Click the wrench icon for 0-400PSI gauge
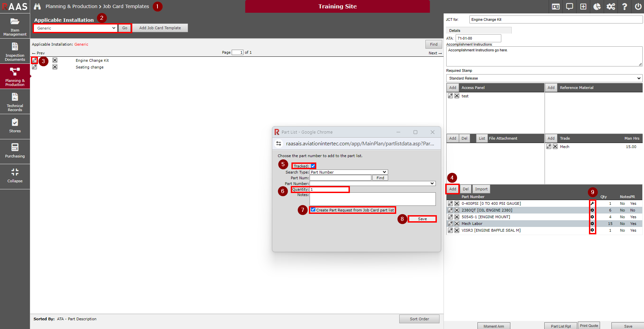Image resolution: width=644 pixels, height=329 pixels. click(592, 203)
